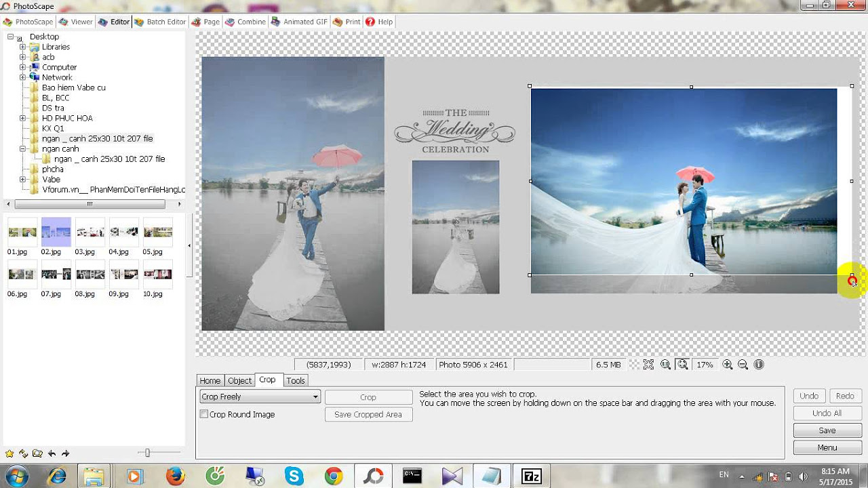Screen dimensions: 868x488
Task: Click the Redo button
Action: pos(845,396)
